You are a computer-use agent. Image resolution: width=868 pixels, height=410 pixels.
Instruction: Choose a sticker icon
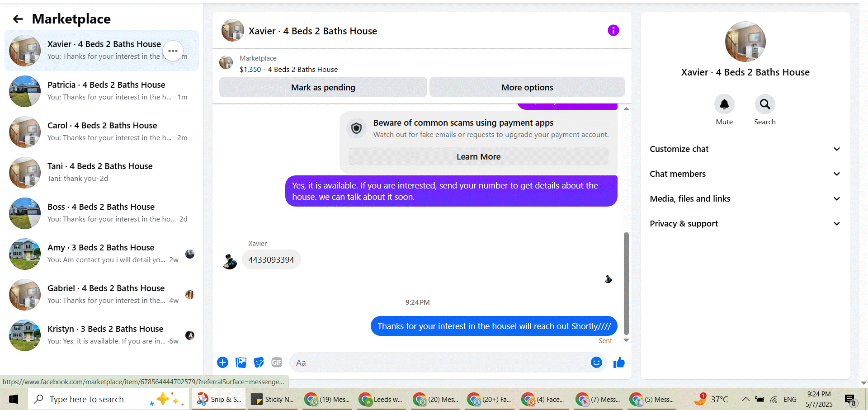coord(259,362)
